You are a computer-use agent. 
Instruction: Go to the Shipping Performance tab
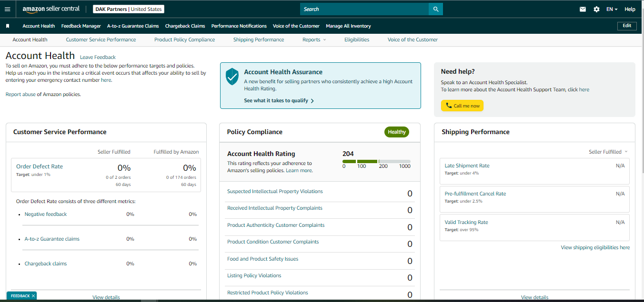[x=259, y=40]
